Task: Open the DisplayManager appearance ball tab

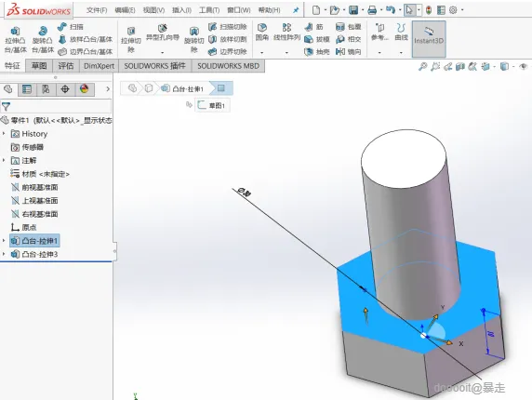Action: tap(84, 89)
